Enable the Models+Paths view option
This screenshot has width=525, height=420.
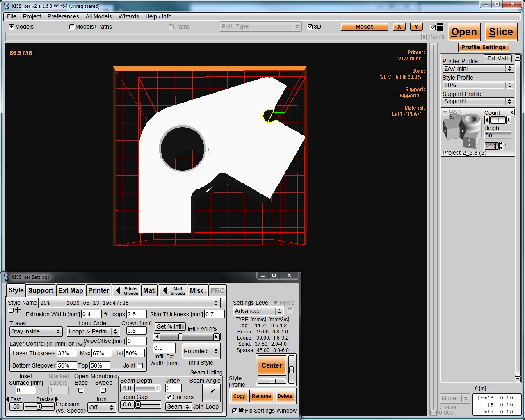coord(72,27)
